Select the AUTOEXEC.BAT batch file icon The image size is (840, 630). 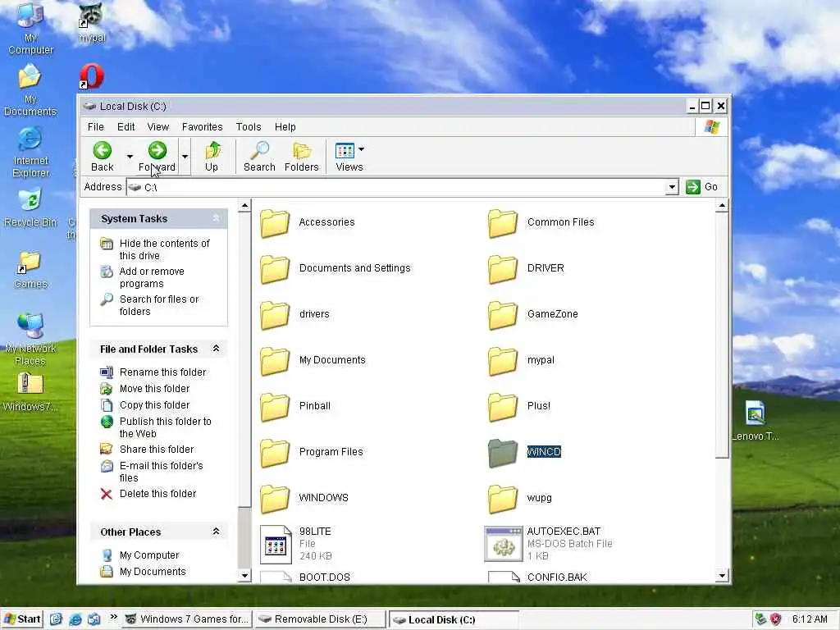503,545
